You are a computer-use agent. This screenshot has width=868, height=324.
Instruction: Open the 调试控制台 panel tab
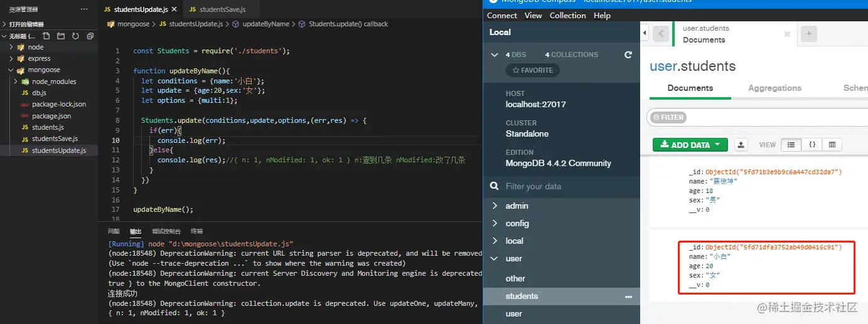pos(166,231)
